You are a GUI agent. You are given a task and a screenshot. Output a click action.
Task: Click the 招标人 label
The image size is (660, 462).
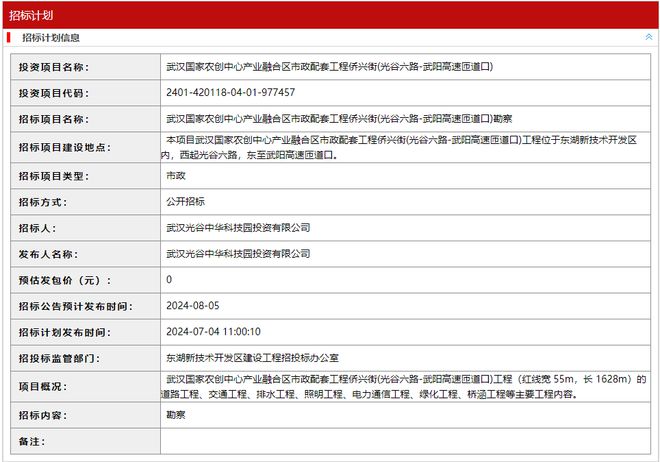[x=37, y=228]
